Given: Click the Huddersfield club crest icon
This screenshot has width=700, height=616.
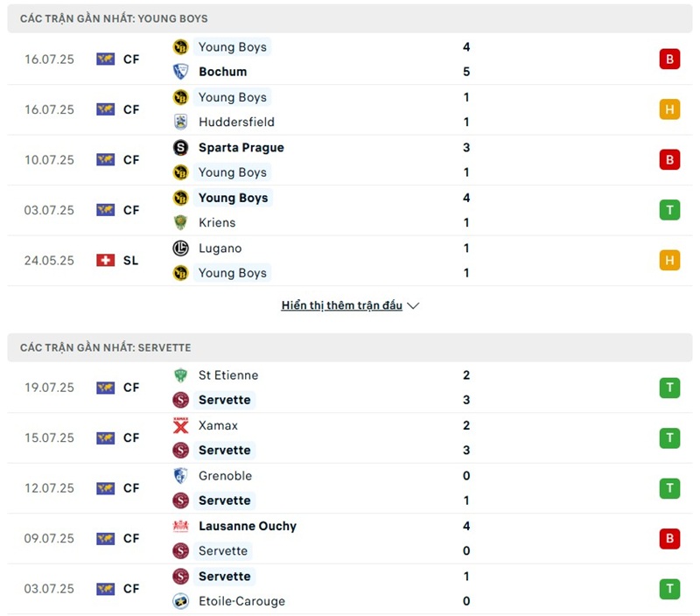Looking at the screenshot, I should point(180,122).
